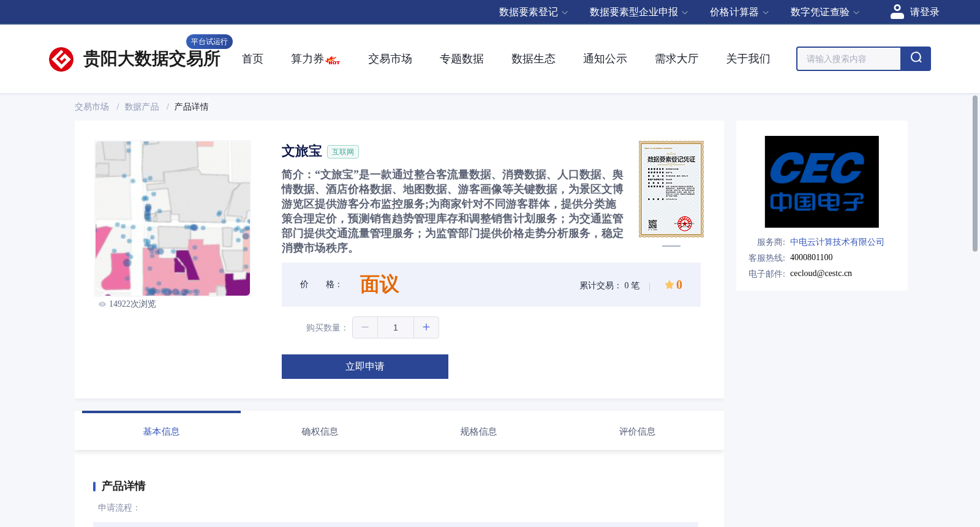The image size is (980, 527).
Task: Click the purchase quantity input box
Action: click(x=396, y=327)
